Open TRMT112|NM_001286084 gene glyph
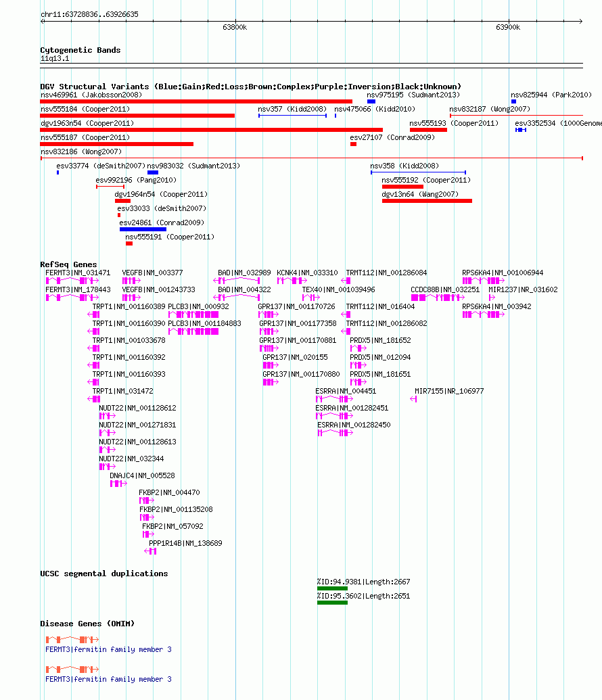This screenshot has height=700, width=602. pos(346,281)
